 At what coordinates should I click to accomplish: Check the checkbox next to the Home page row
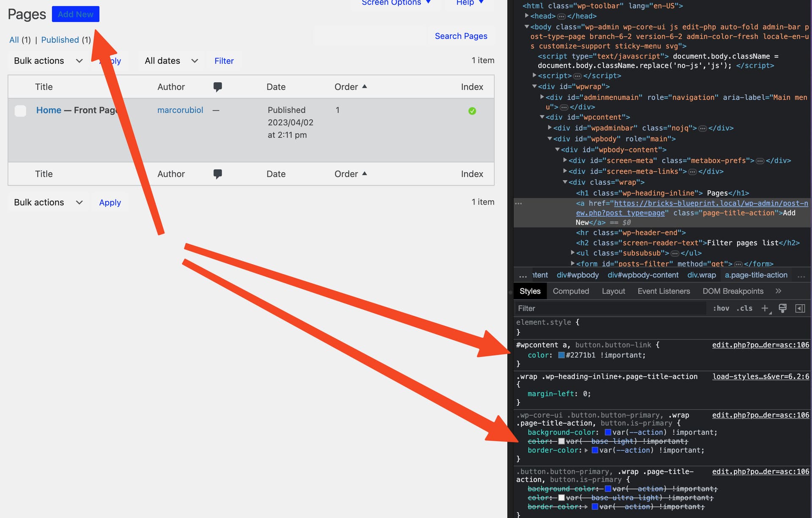click(20, 111)
